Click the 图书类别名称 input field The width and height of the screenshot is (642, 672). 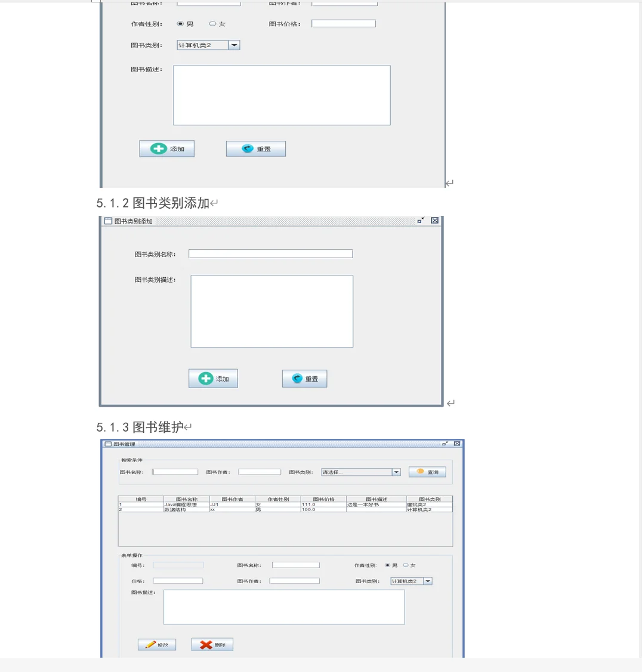[270, 253]
